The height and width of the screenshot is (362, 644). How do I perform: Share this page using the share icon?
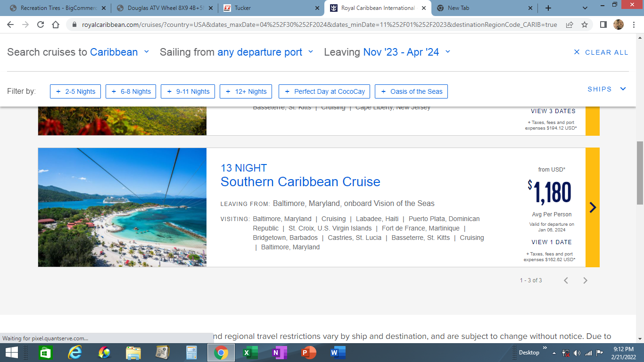tap(570, 25)
